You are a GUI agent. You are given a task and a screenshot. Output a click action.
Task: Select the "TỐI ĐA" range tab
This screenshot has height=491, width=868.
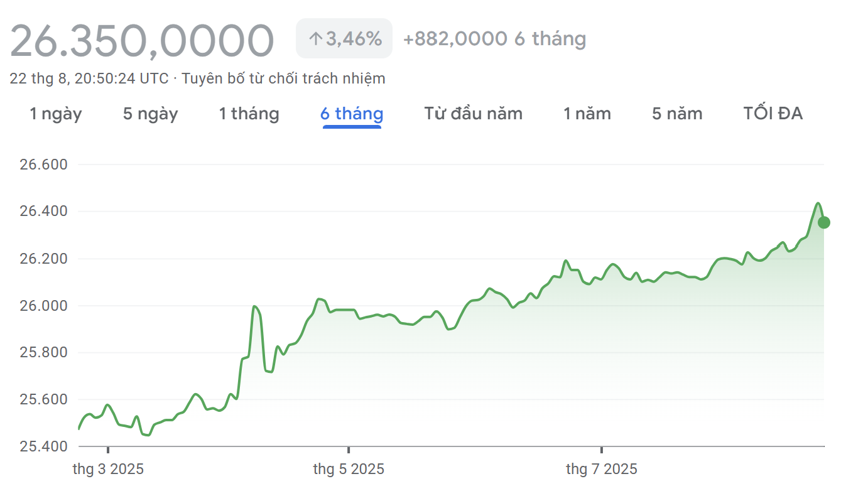[773, 114]
